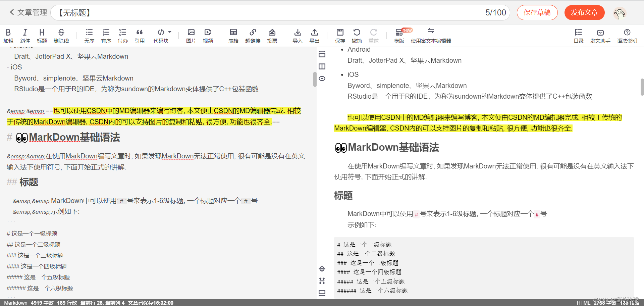
Task: Insert to-do list 待办
Action: [123, 36]
